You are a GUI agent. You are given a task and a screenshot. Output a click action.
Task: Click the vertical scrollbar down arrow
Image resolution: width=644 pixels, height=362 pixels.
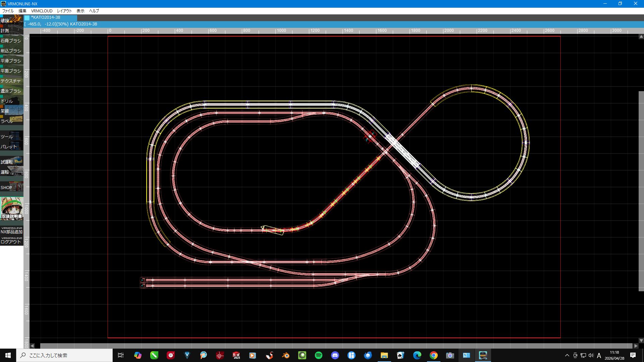[x=641, y=341]
